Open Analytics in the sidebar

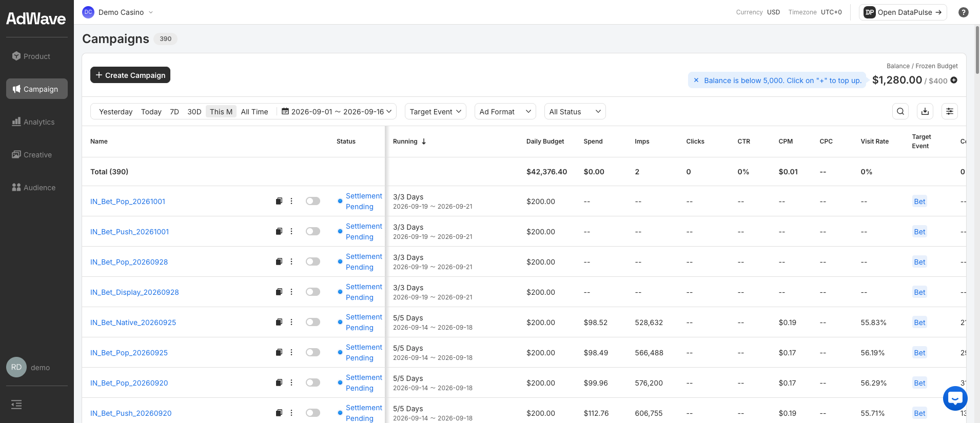click(37, 122)
